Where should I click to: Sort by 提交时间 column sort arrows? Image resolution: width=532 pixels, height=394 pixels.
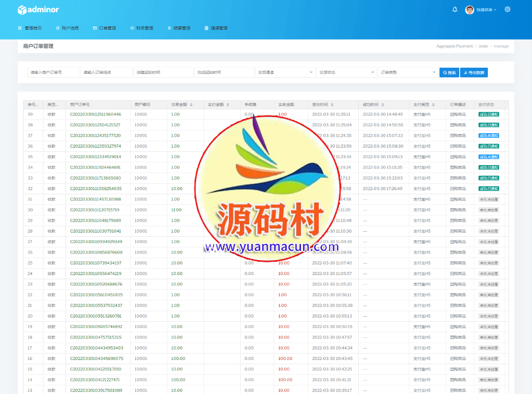pyautogui.click(x=332, y=105)
